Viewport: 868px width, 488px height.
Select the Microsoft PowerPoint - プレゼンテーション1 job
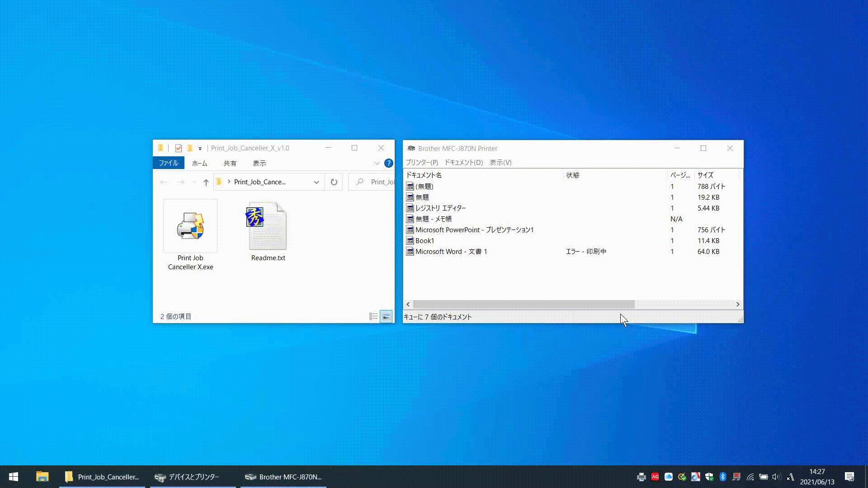573,230
